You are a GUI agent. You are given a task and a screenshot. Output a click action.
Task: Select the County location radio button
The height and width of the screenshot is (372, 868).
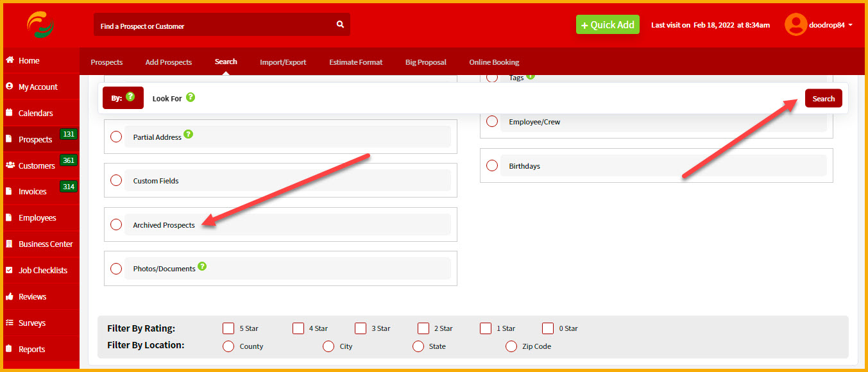228,346
